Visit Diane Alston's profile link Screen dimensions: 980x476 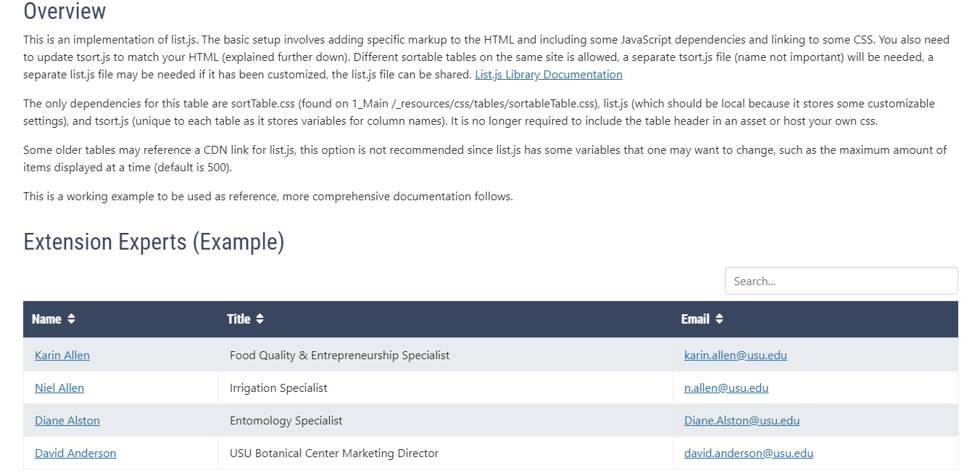(67, 421)
